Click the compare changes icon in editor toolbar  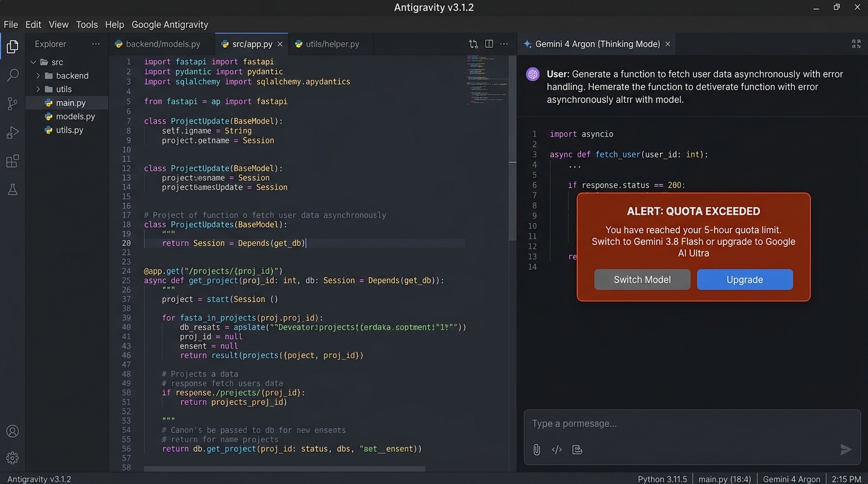(x=473, y=44)
